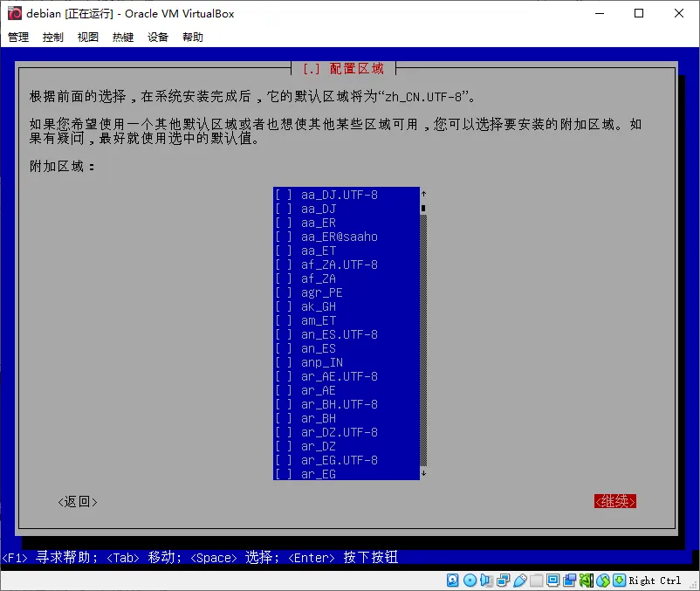Click the Right Ctrl host key label
Viewport: 700px width, 591px height.
(655, 581)
